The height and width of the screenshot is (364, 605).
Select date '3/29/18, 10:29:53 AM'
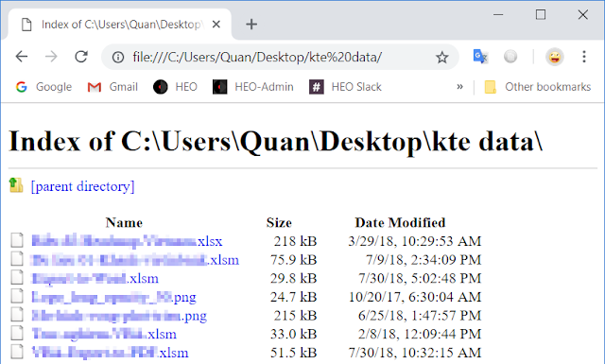click(x=415, y=241)
